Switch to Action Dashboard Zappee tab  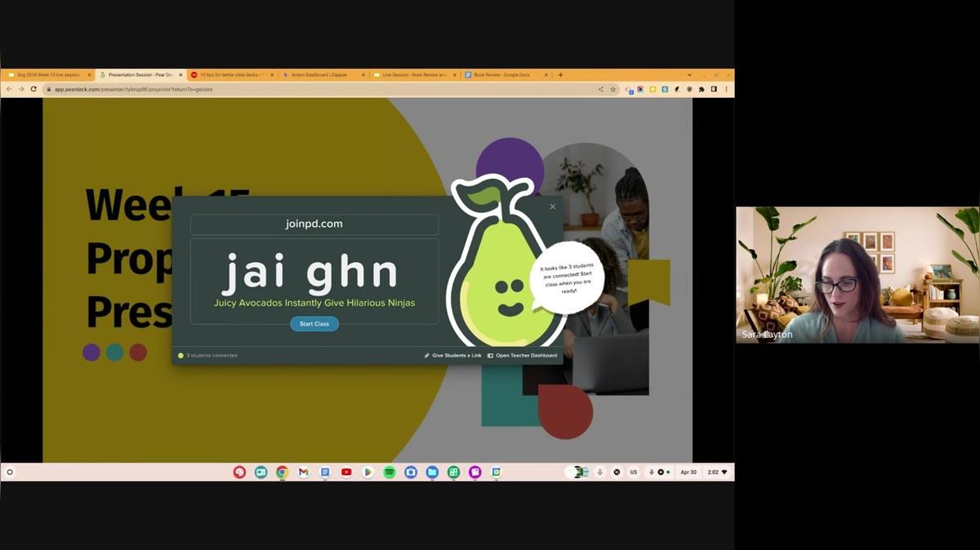coord(323,75)
